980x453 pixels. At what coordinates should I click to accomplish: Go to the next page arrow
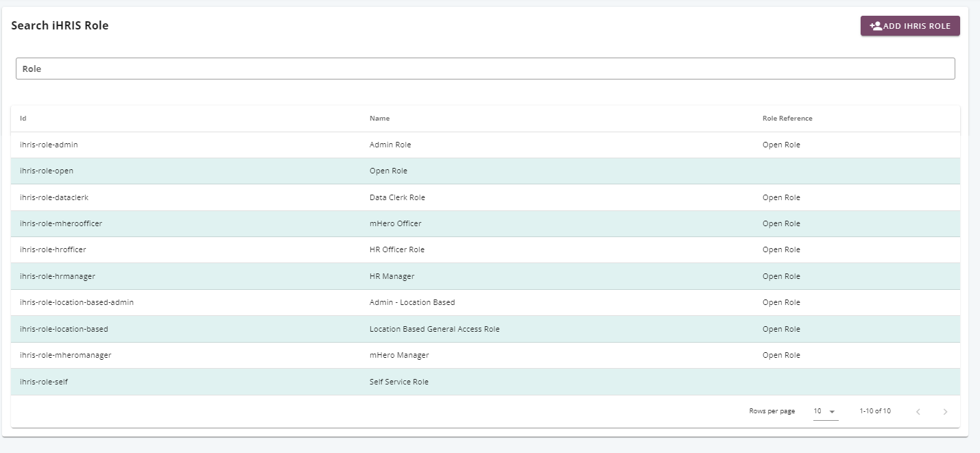[x=945, y=412]
